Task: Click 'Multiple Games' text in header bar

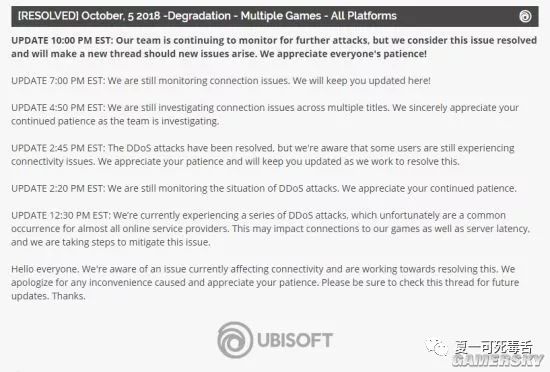Action: (x=281, y=16)
